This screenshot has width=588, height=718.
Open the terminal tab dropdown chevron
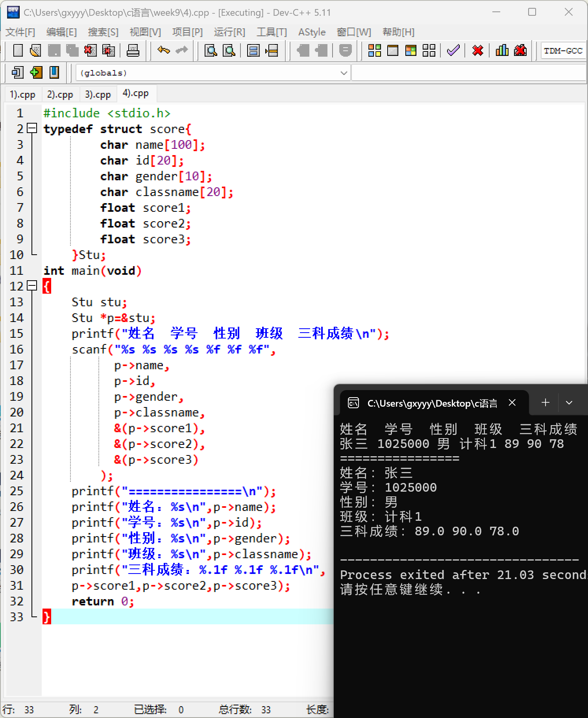point(569,403)
